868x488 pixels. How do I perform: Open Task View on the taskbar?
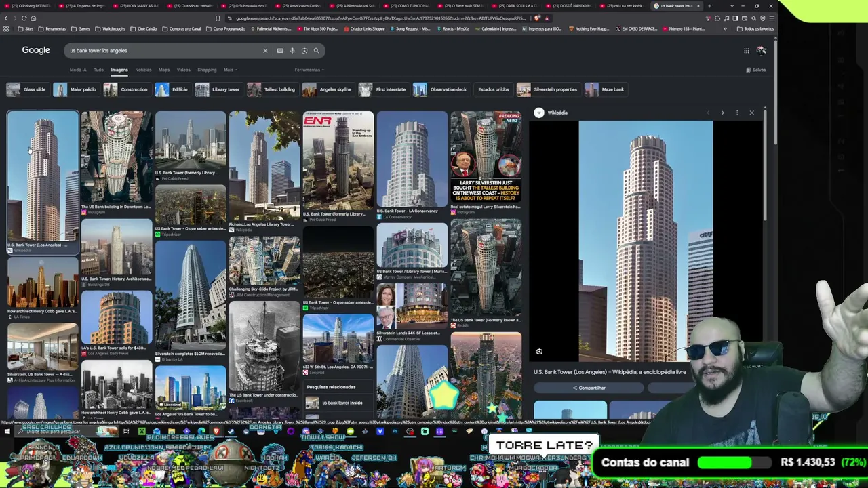pyautogui.click(x=126, y=431)
